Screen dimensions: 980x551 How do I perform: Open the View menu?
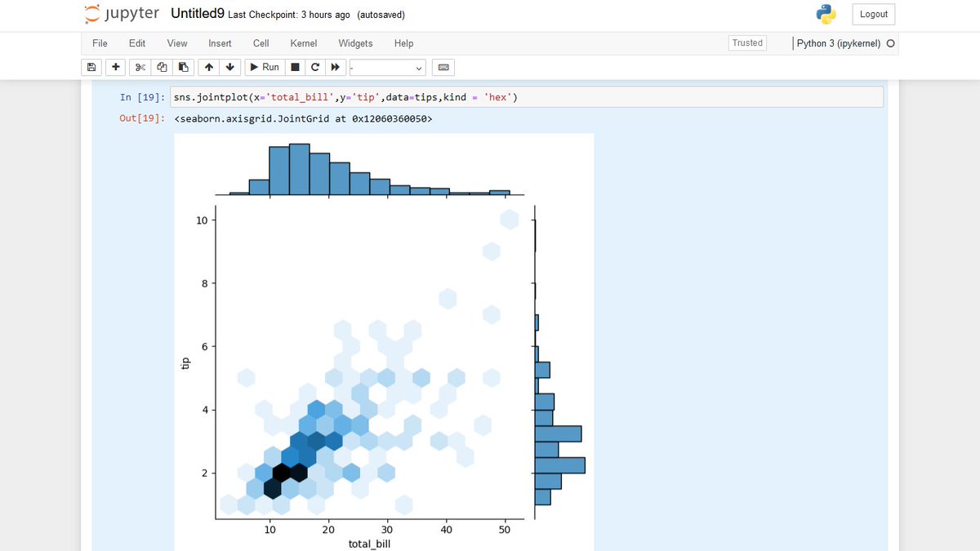[177, 43]
